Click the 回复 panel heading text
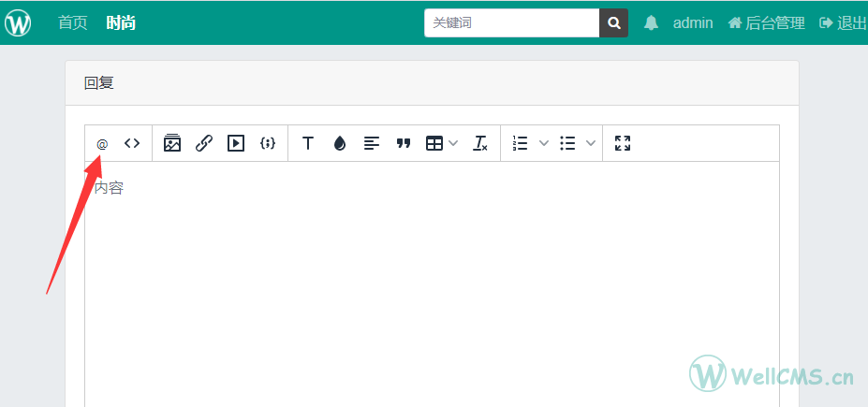This screenshot has height=407, width=868. click(x=99, y=83)
